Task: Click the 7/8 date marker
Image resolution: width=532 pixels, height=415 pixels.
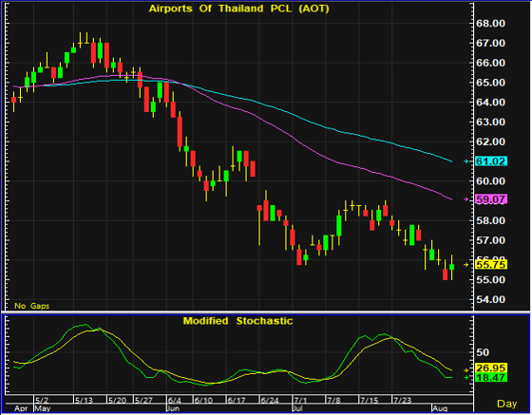Action: pos(333,400)
